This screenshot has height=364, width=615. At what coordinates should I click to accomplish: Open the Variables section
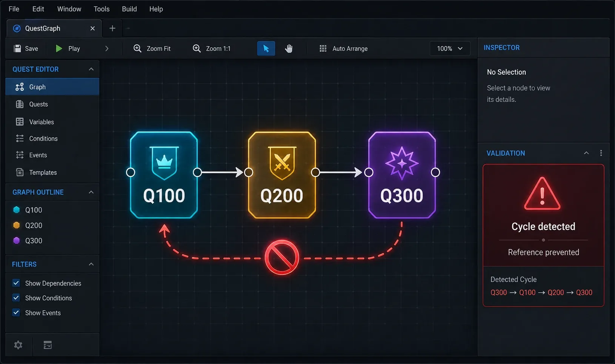click(52, 122)
